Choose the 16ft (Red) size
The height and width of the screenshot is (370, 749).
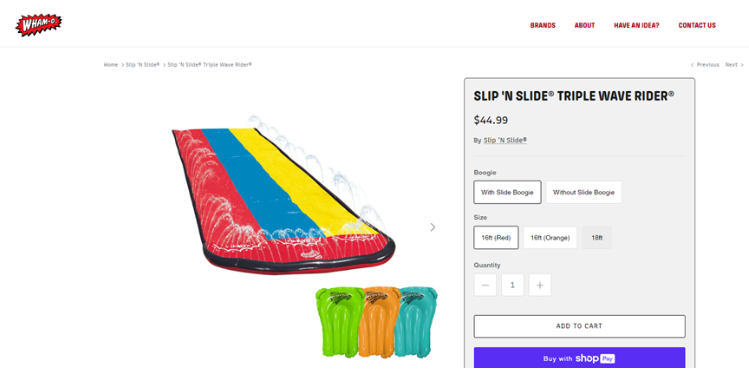[x=496, y=238]
